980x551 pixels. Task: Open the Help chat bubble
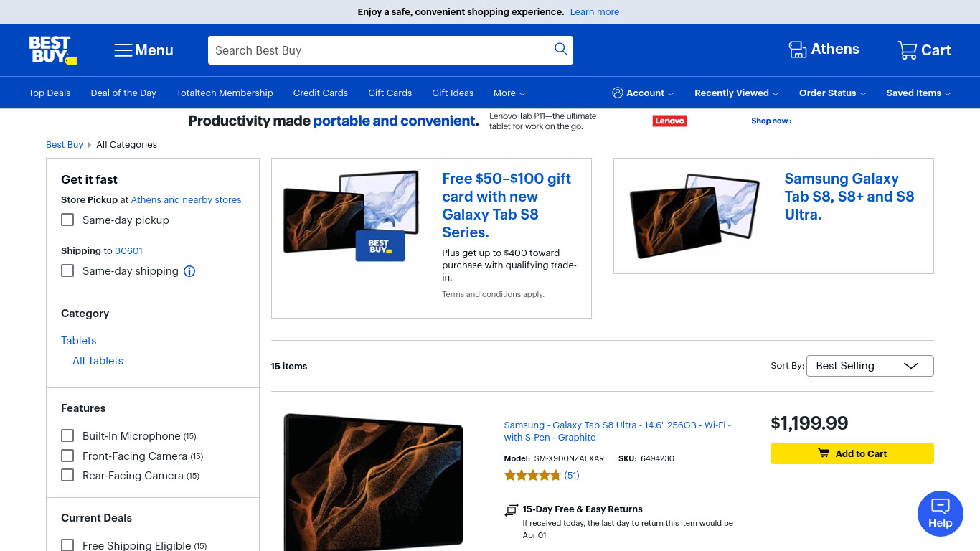pos(940,514)
